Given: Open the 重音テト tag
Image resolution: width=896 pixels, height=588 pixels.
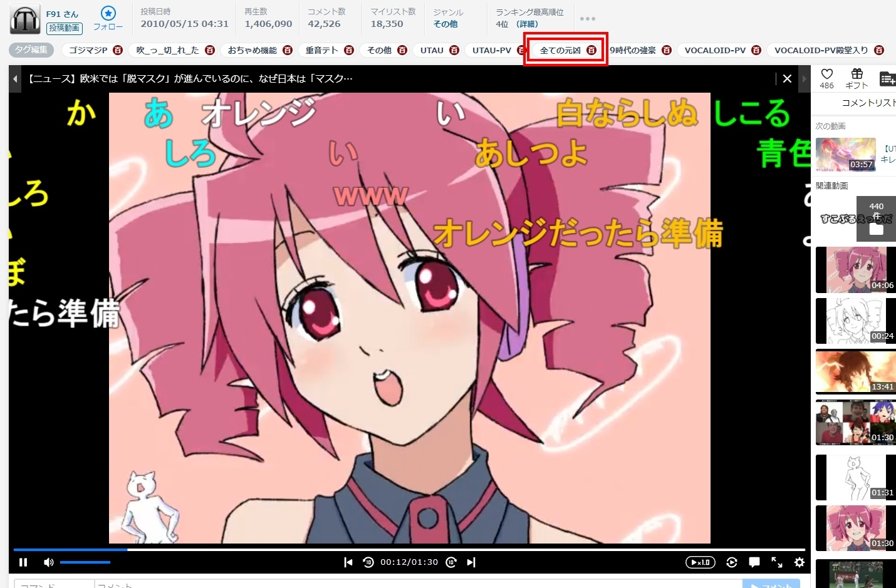Looking at the screenshot, I should pos(322,50).
